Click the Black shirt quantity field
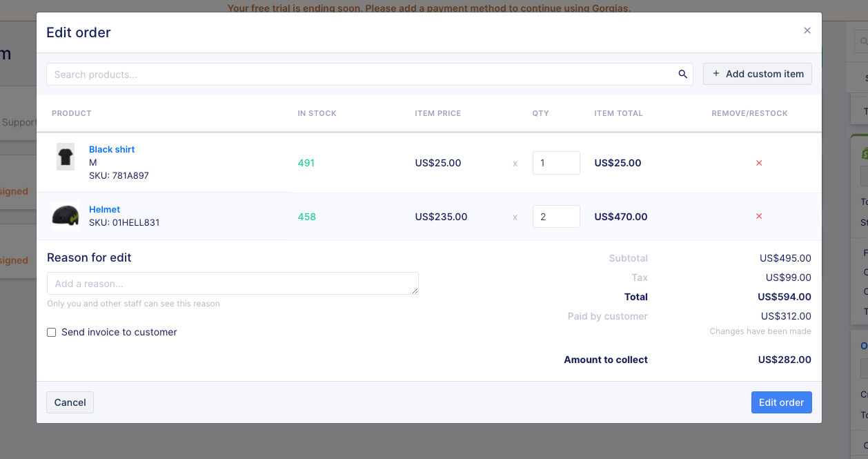Image resolution: width=868 pixels, height=459 pixels. (555, 163)
